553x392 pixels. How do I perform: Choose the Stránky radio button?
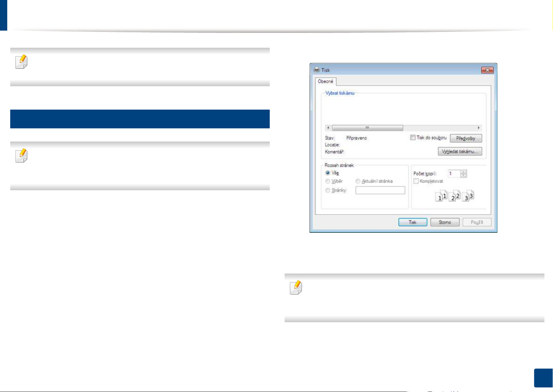[x=328, y=190]
